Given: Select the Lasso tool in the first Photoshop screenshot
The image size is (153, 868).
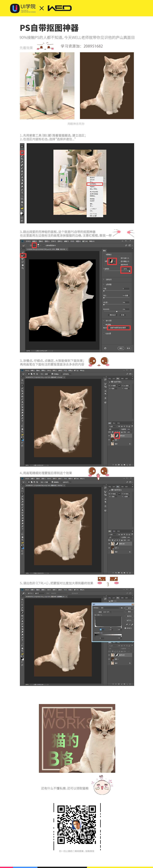Looking at the screenshot, I should tap(22, 153).
